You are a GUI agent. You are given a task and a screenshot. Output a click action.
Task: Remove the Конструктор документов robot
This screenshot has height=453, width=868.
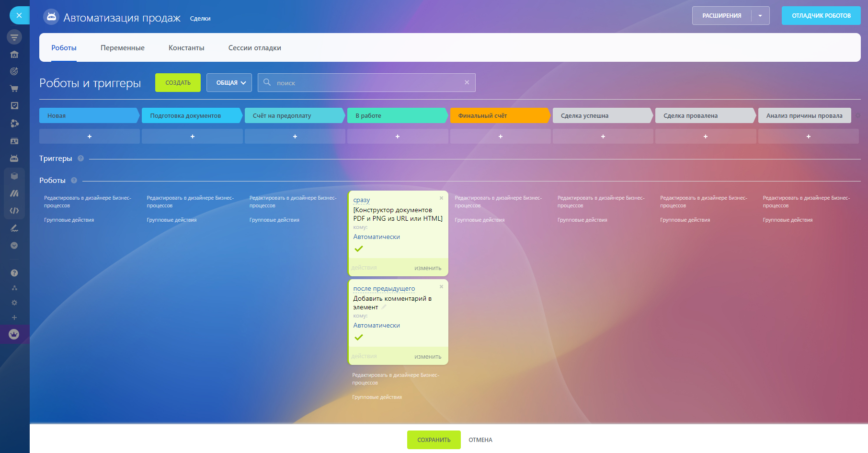pyautogui.click(x=442, y=198)
